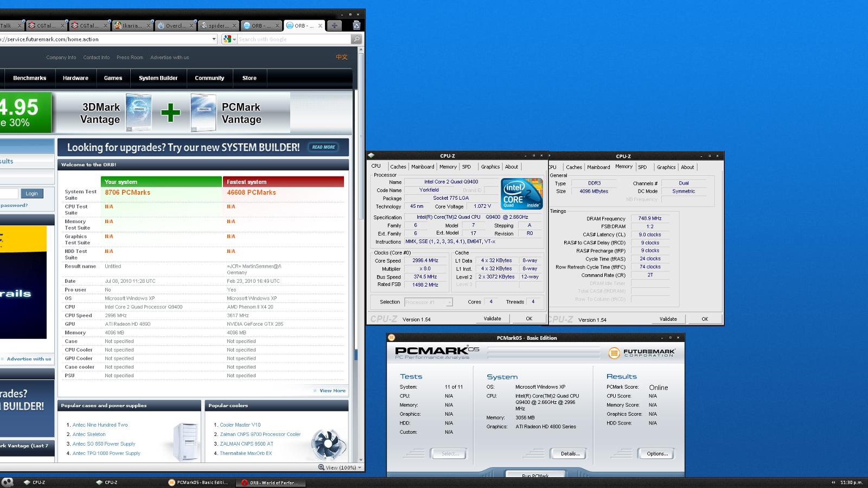Click the zoom magnifier icon in status bar

point(321,467)
